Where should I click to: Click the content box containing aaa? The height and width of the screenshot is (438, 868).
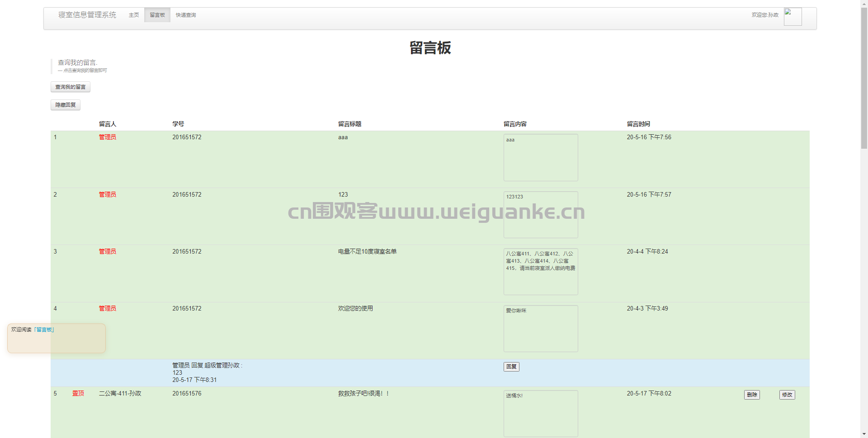click(541, 157)
